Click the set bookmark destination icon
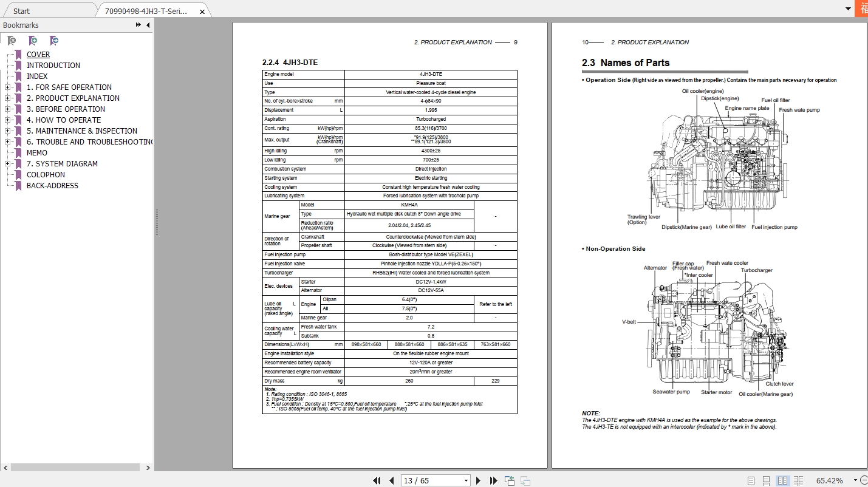 tap(53, 40)
